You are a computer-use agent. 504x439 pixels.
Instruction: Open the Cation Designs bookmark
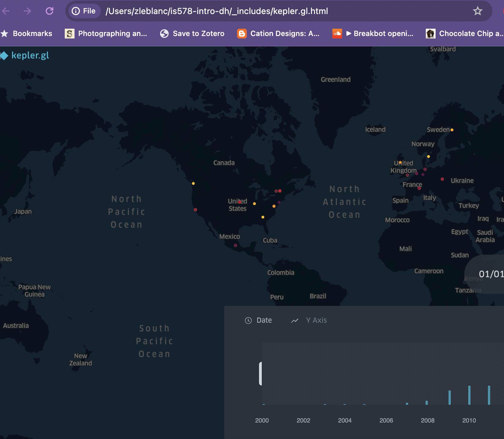click(x=278, y=34)
